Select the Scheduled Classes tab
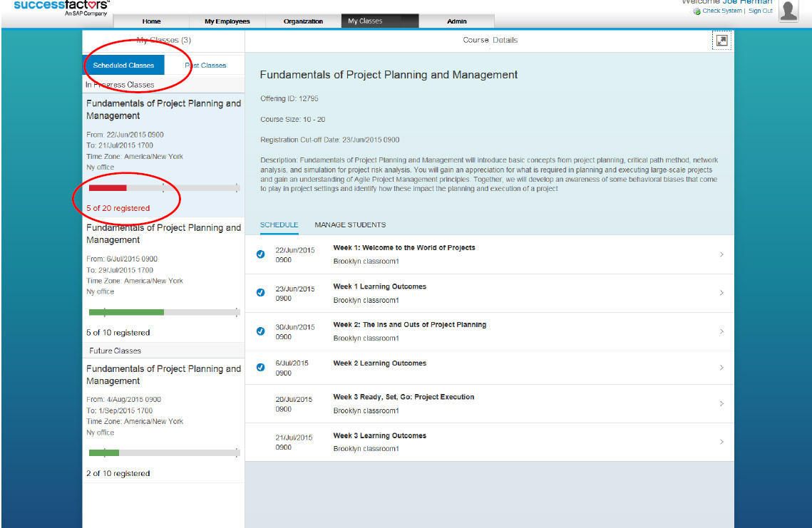 point(123,66)
